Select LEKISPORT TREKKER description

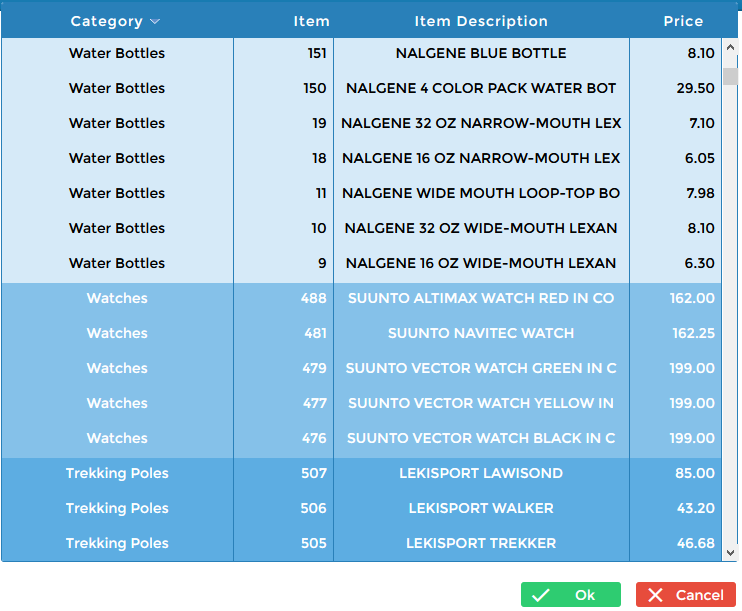coord(481,543)
